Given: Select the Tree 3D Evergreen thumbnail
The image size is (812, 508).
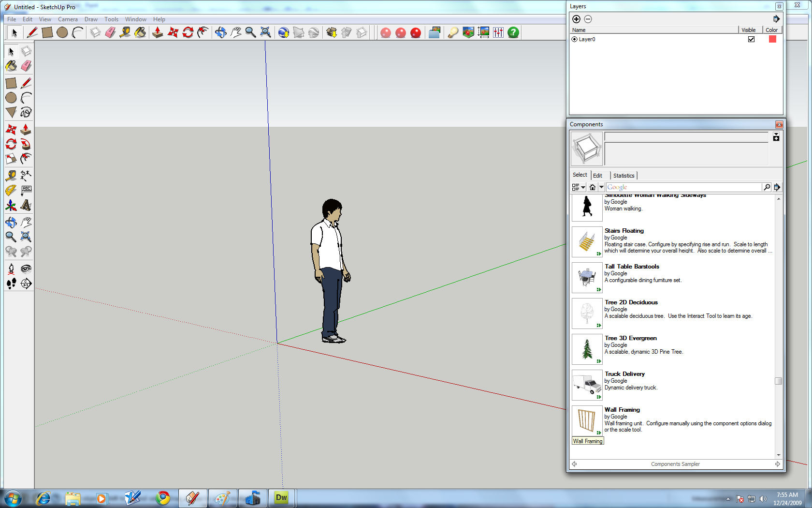Looking at the screenshot, I should (587, 349).
